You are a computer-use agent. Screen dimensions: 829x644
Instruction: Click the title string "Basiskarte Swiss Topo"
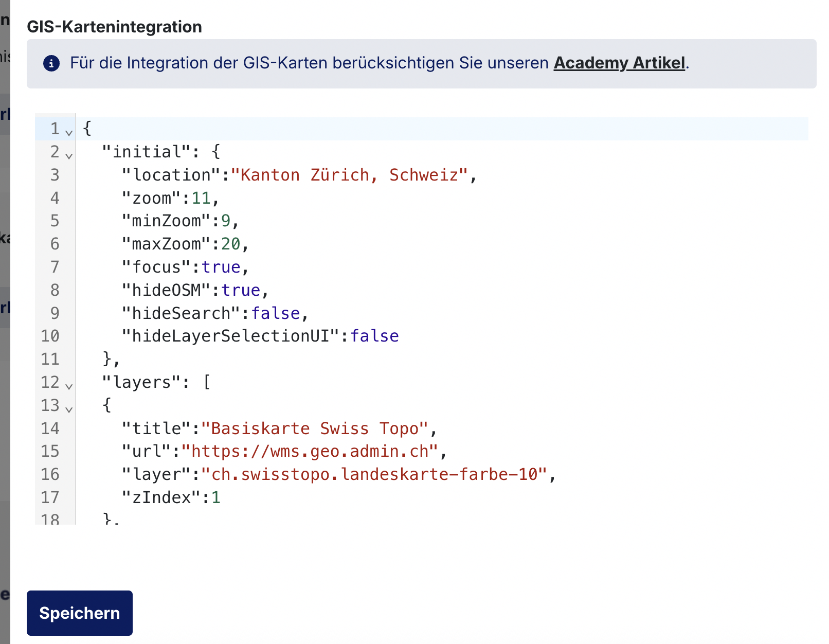coord(315,428)
